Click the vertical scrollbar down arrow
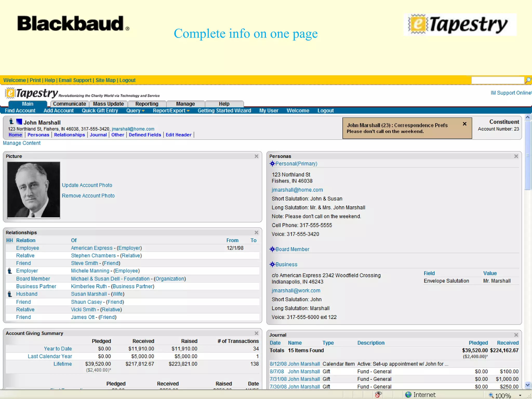The width and height of the screenshot is (532, 399). (x=527, y=385)
